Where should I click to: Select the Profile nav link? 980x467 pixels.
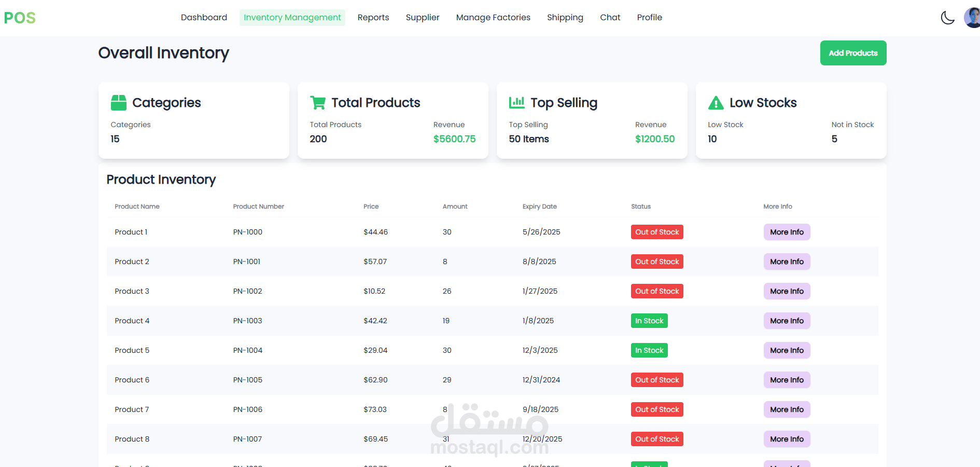pyautogui.click(x=650, y=18)
